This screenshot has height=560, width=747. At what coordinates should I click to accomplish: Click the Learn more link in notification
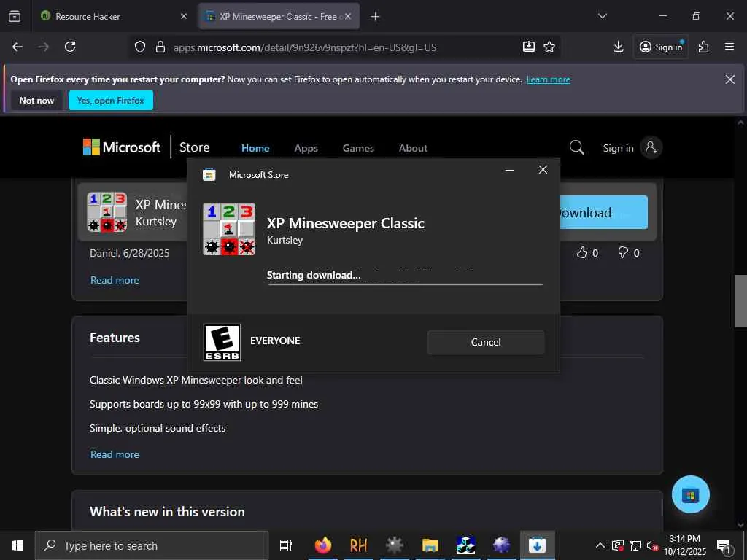(x=549, y=79)
